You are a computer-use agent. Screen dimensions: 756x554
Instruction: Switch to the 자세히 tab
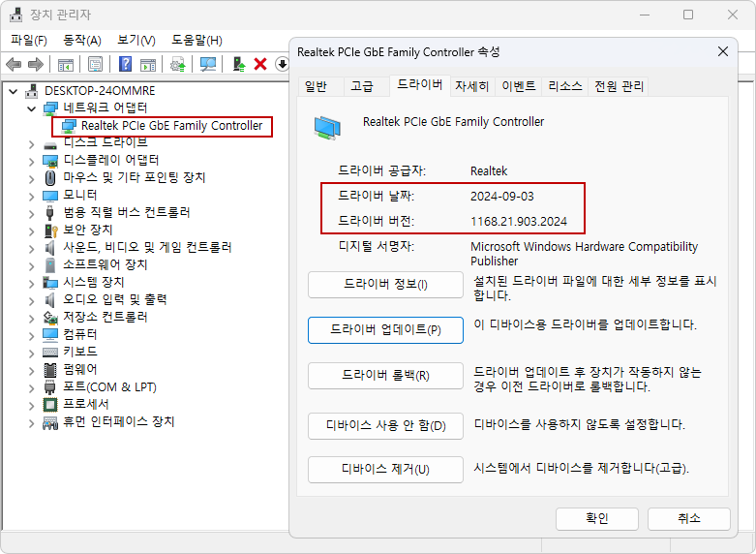(x=472, y=86)
